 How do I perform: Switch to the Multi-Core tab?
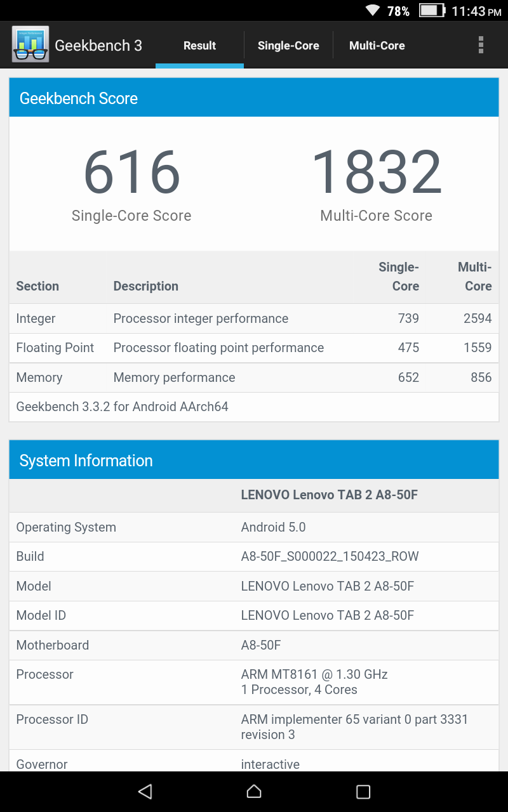point(377,46)
